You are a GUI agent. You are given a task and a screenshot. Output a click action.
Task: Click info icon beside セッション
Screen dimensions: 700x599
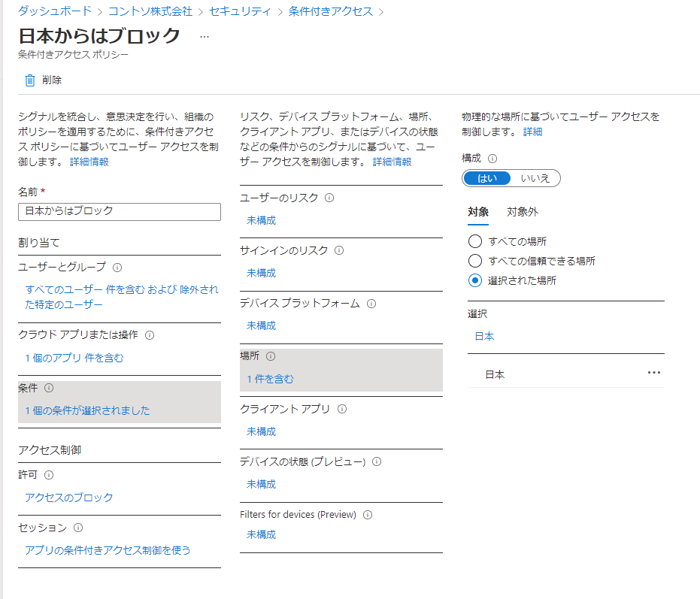[x=78, y=528]
